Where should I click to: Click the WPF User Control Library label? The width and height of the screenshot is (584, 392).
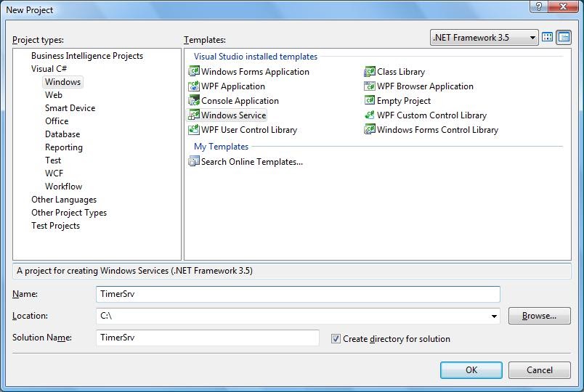pos(249,129)
